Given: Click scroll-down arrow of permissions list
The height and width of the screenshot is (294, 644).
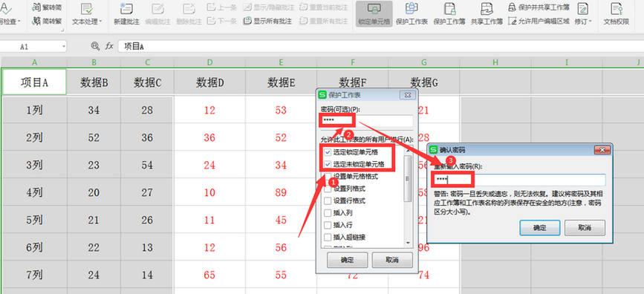Looking at the screenshot, I should (x=408, y=243).
